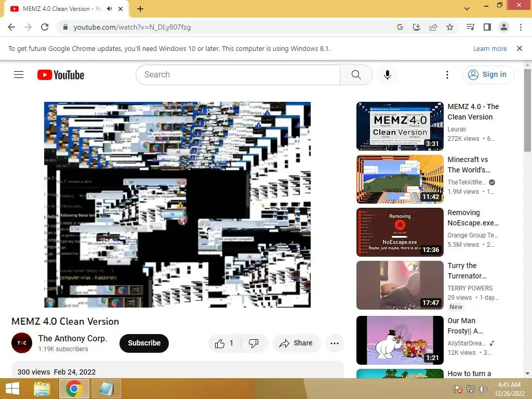The height and width of the screenshot is (399, 532).
Task: Click TERRY POWERS channel name
Action: (x=470, y=288)
